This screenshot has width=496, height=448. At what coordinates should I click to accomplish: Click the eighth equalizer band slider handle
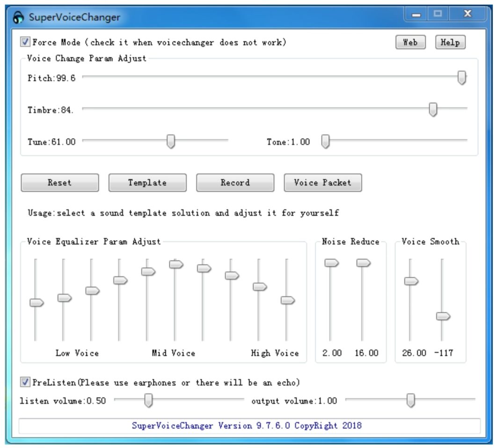(x=232, y=275)
